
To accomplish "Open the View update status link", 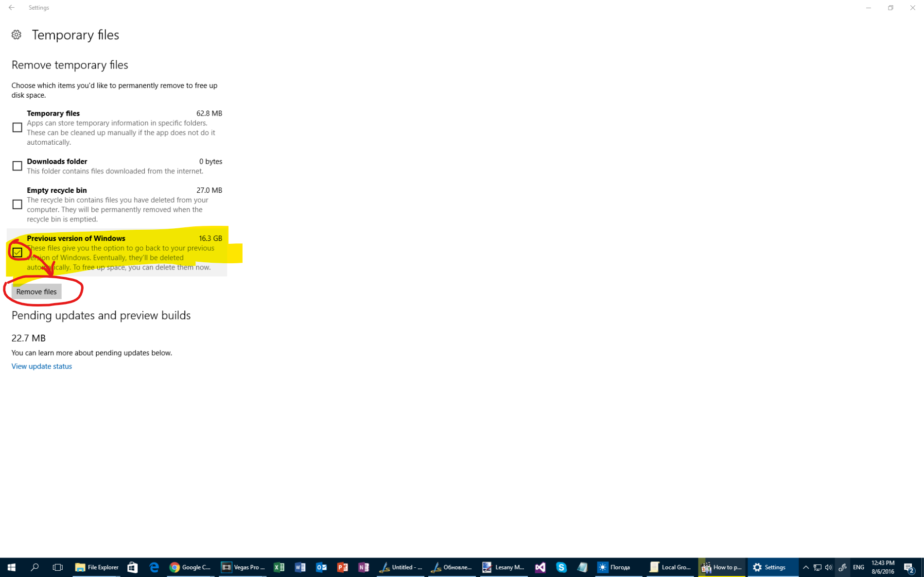I will pyautogui.click(x=42, y=366).
